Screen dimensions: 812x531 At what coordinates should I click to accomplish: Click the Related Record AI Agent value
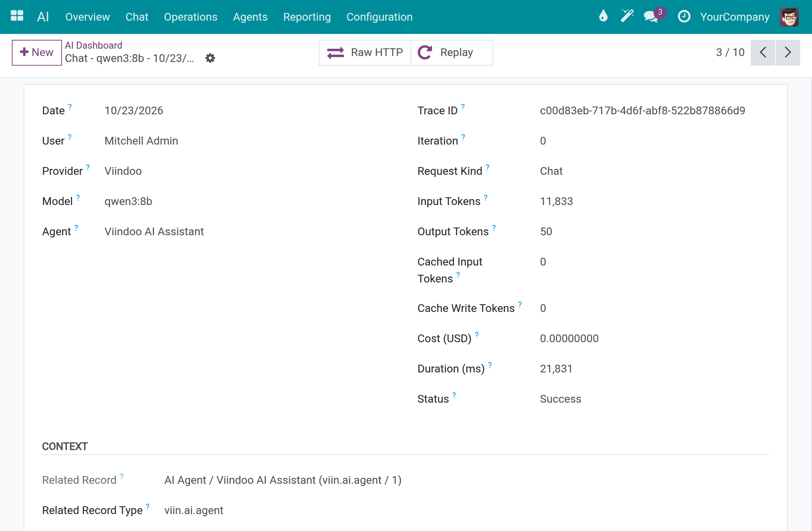pyautogui.click(x=283, y=480)
